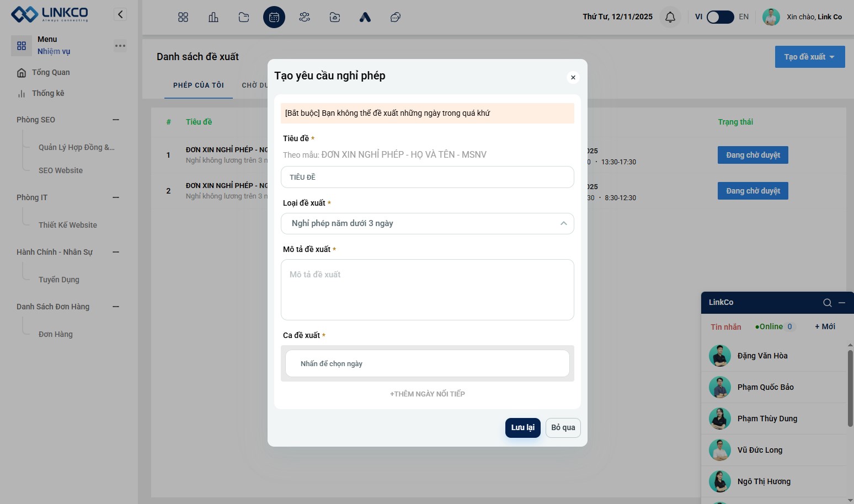Screen dimensions: 854x504
Task: Toggle the VI/EN language switch
Action: 720,17
